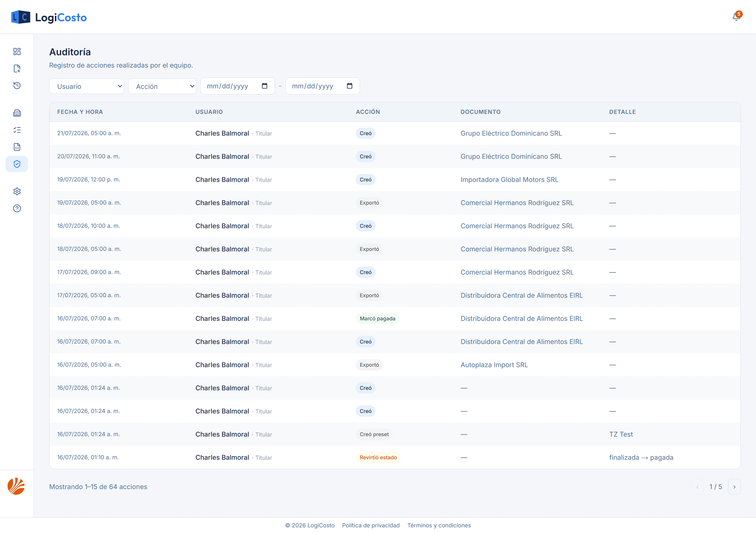Click the ACCIÓN column header
Image resolution: width=756 pixels, height=533 pixels.
coord(368,112)
